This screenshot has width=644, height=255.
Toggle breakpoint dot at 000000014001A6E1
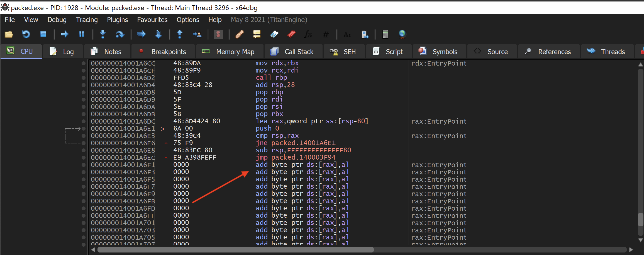(83, 129)
